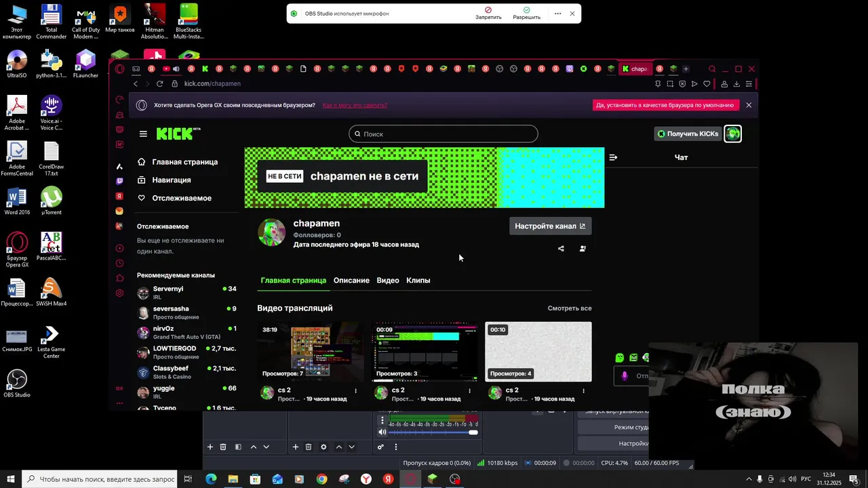868x488 pixels.
Task: Delete scene with OBS trash icon
Action: point(223,447)
